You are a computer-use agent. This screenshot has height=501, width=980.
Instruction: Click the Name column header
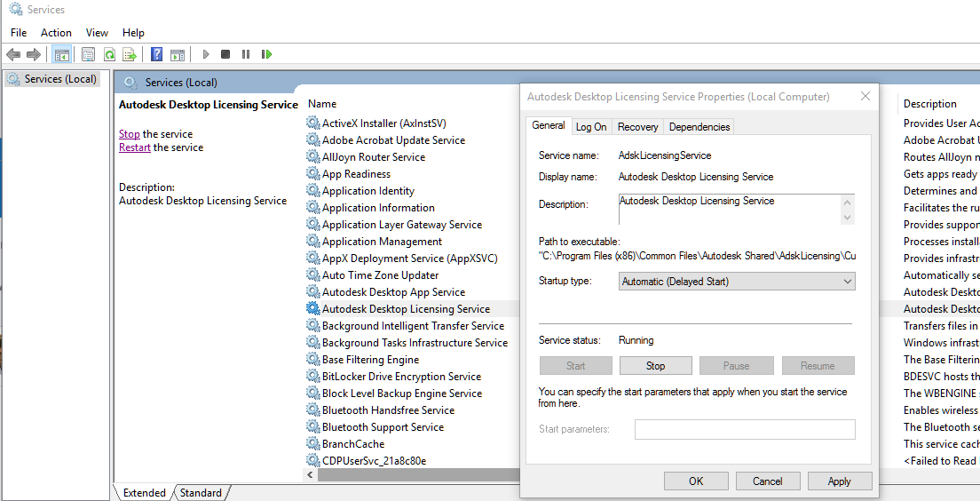pos(322,104)
